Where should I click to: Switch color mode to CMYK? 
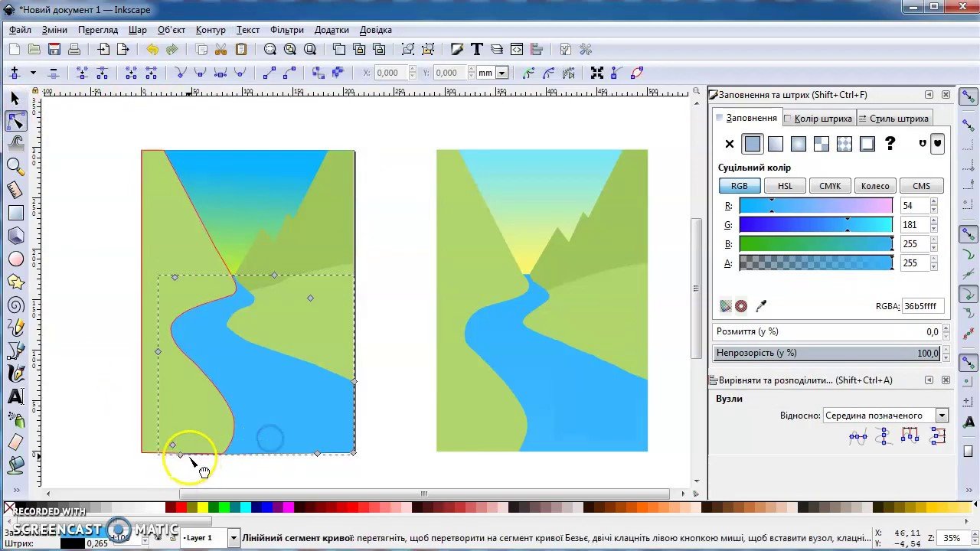click(830, 186)
